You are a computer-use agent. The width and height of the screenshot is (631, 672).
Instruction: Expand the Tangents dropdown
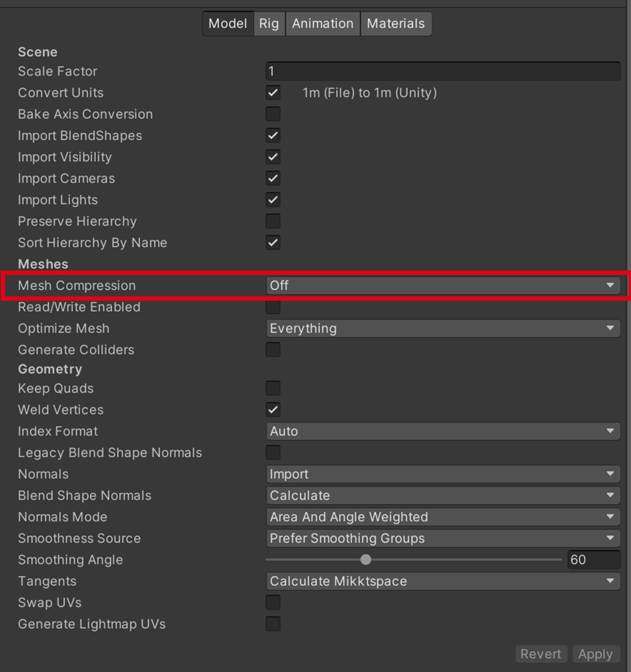point(443,581)
